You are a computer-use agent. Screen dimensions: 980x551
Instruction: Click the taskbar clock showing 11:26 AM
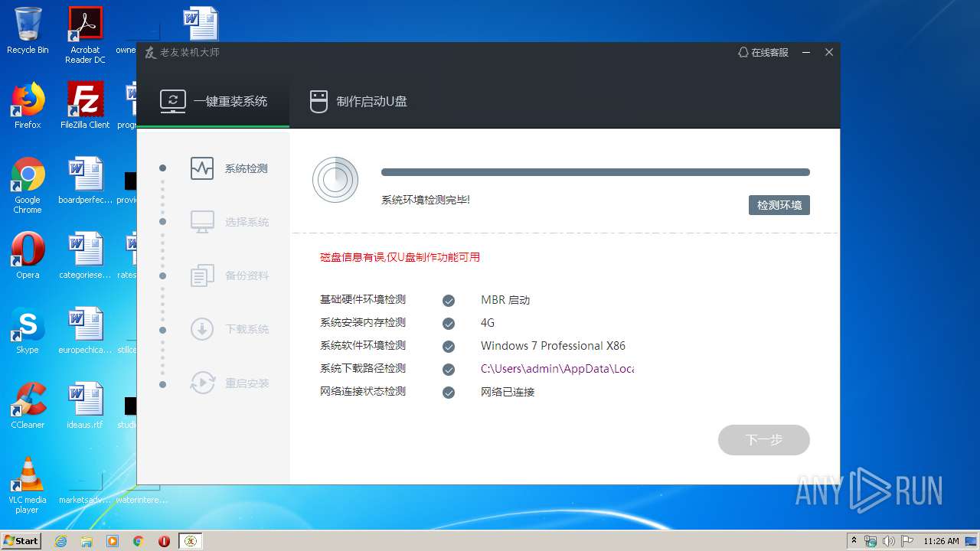(941, 541)
